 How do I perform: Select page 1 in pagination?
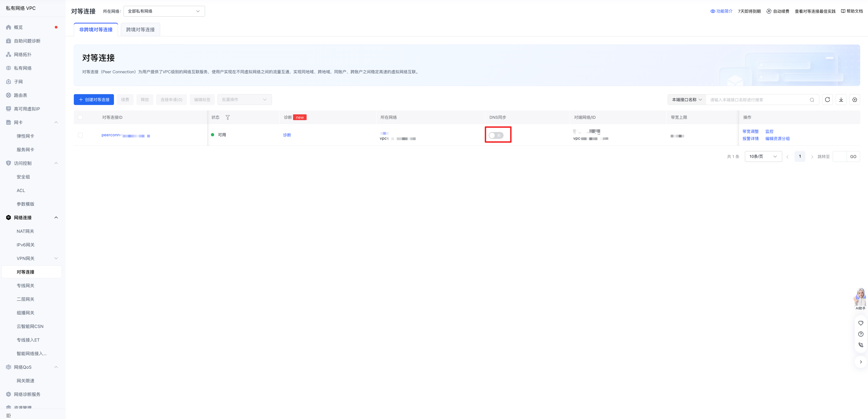(800, 156)
